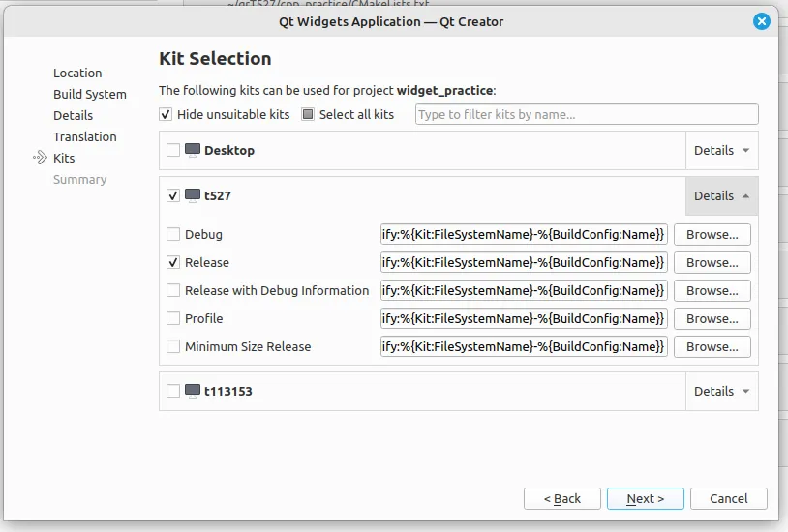The width and height of the screenshot is (788, 532).
Task: Enable the Debug build configuration
Action: [x=173, y=235]
